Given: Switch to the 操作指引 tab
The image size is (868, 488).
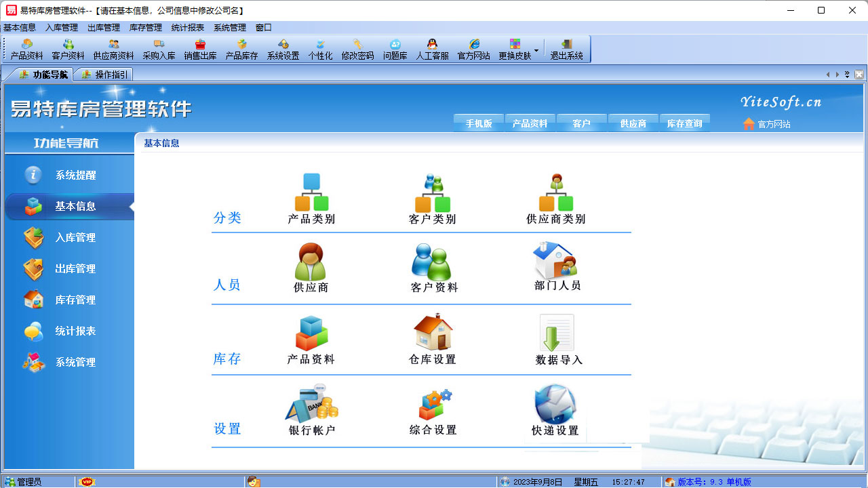Looking at the screenshot, I should (x=104, y=75).
